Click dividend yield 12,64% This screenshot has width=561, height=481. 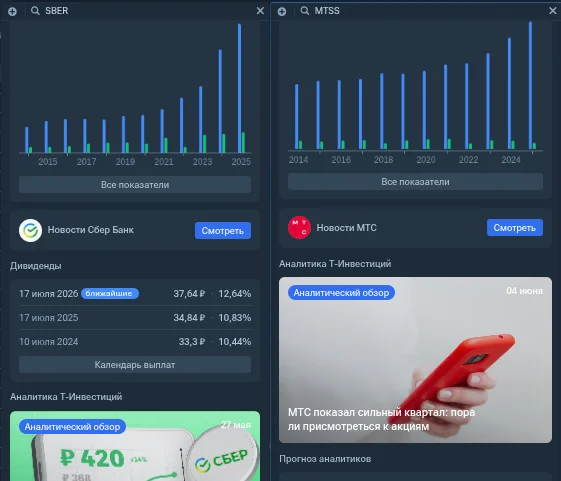coord(235,294)
